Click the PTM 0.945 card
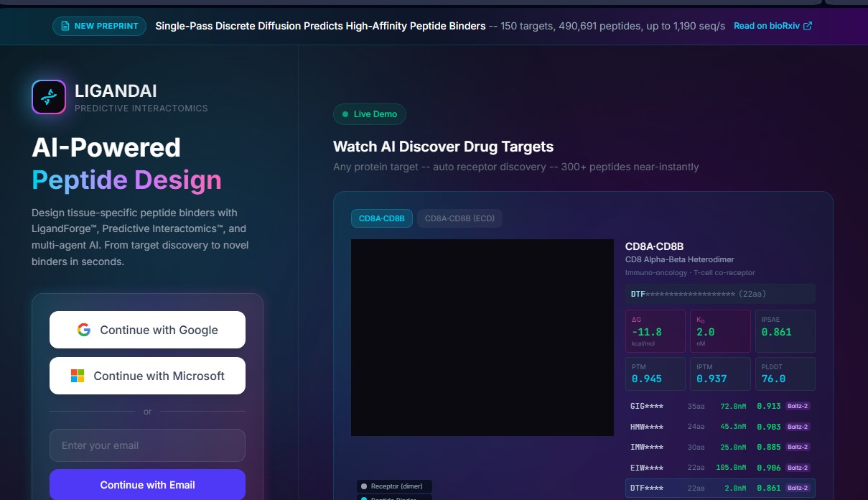Screen dimensions: 868x500 point(655,374)
